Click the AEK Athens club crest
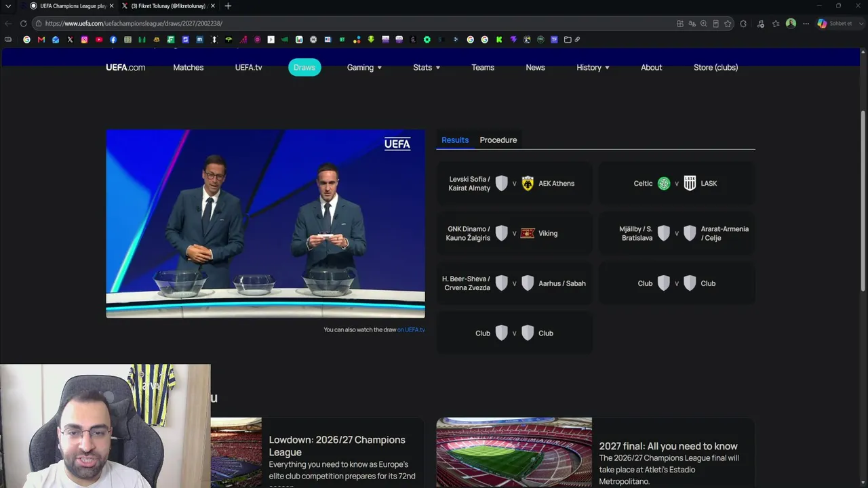 (528, 184)
